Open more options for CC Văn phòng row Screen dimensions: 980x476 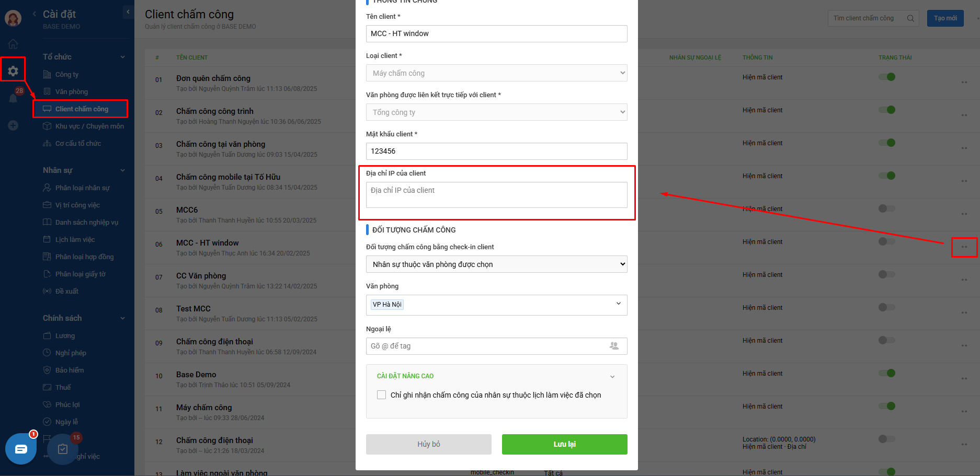[964, 280]
